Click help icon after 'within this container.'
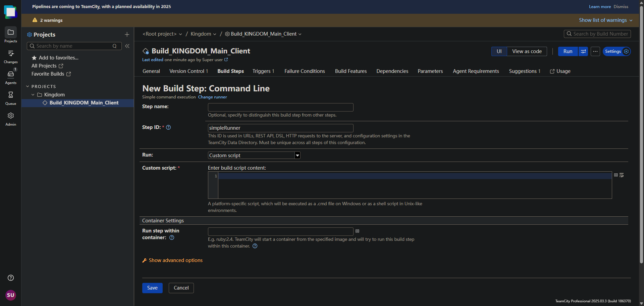Viewport: 644px width, 306px height. coord(255,246)
